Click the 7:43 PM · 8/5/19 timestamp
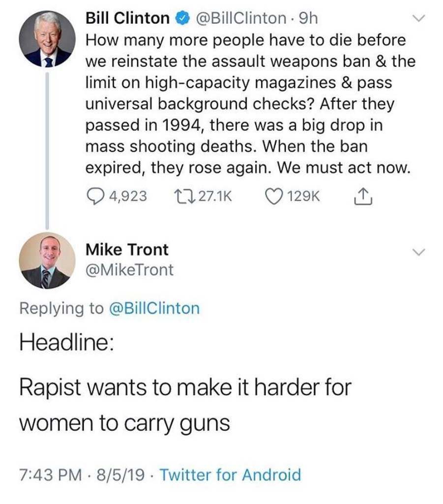The image size is (443, 504). [84, 475]
